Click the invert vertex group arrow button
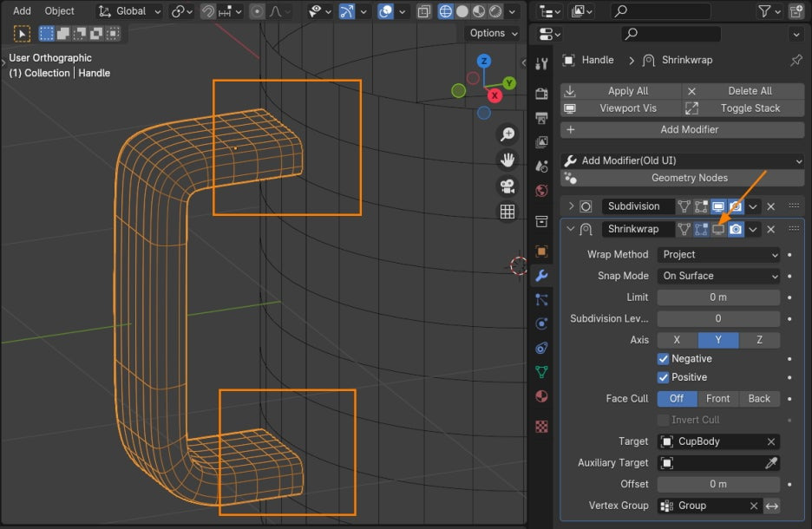This screenshot has width=812, height=529. pyautogui.click(x=771, y=506)
